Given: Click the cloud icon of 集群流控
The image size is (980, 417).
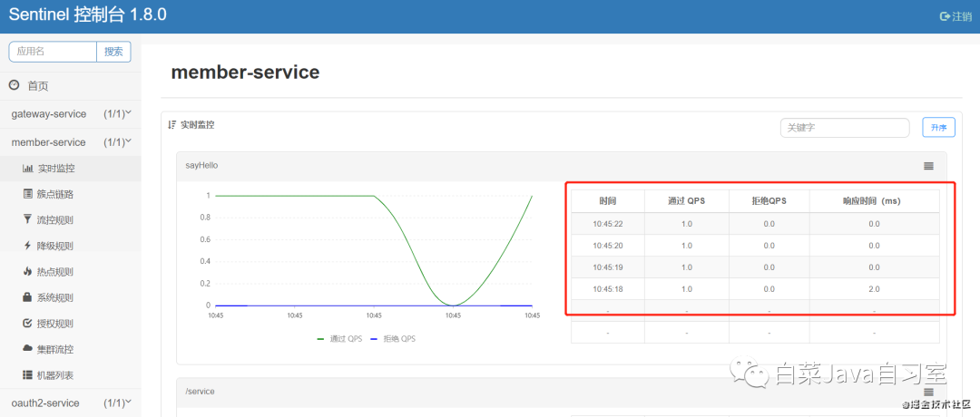Looking at the screenshot, I should pyautogui.click(x=27, y=348).
